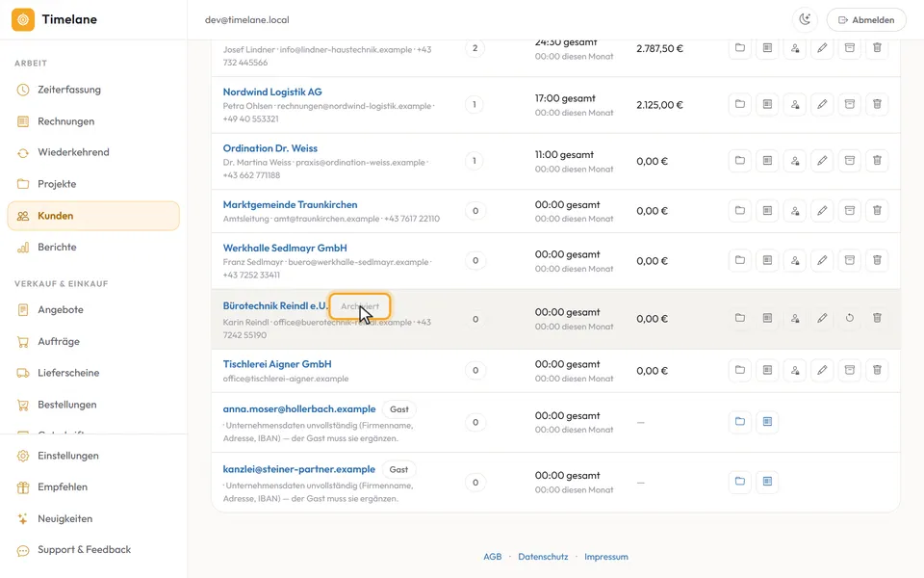Go to Rechnungen in the sidebar
The width and height of the screenshot is (924, 578).
pos(93,121)
